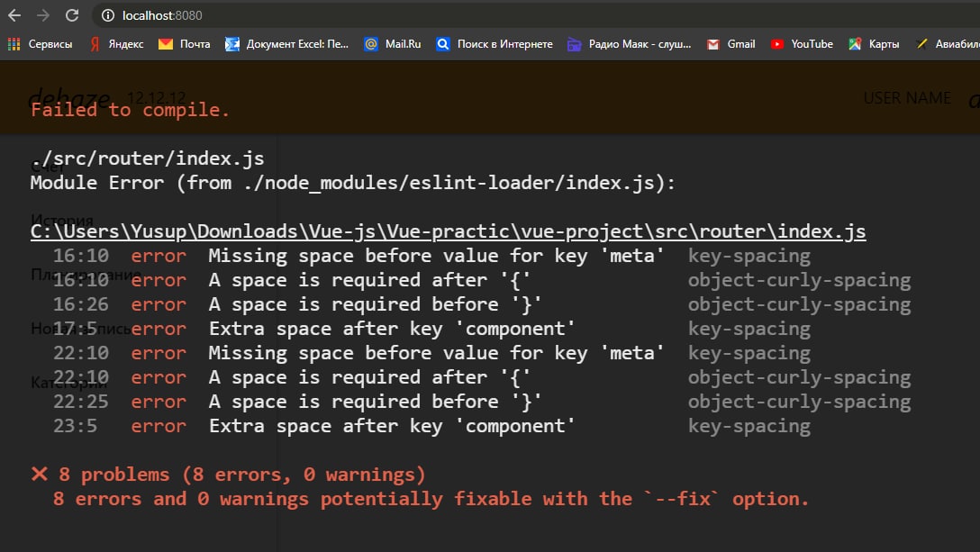
Task: Open the Поиск в Интернете bookmark
Action: 495,43
